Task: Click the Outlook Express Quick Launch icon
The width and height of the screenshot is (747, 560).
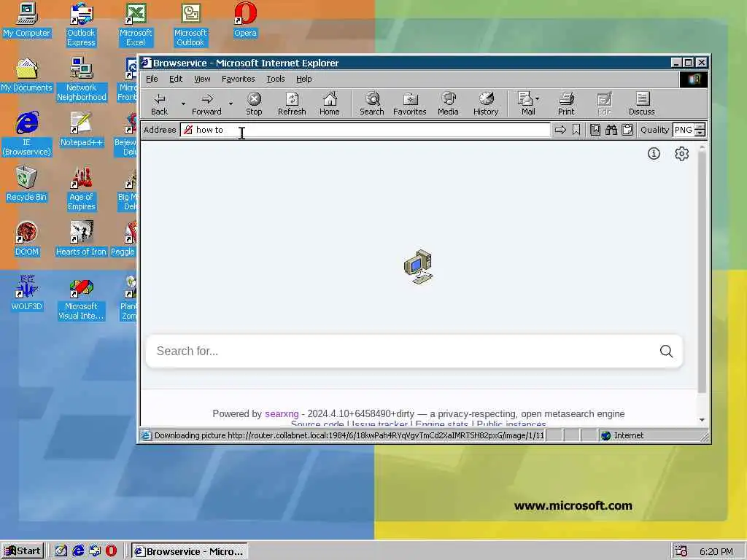Action: pyautogui.click(x=95, y=551)
